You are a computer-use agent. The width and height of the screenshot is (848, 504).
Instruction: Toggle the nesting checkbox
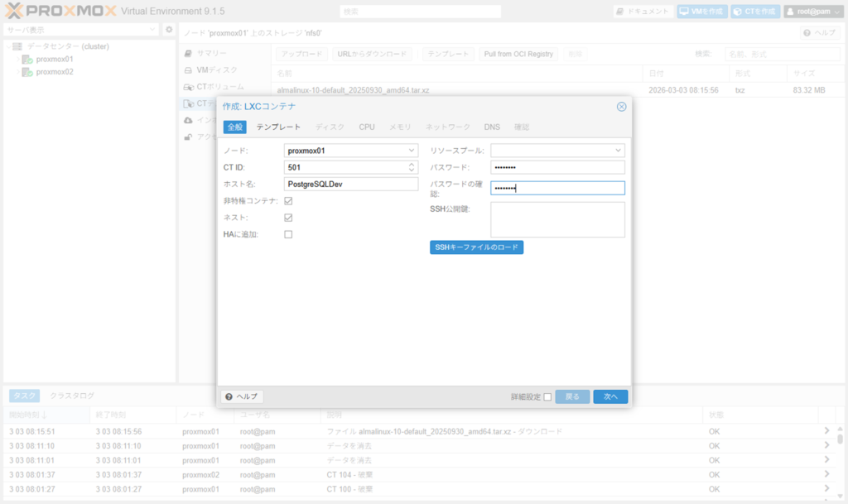point(288,218)
